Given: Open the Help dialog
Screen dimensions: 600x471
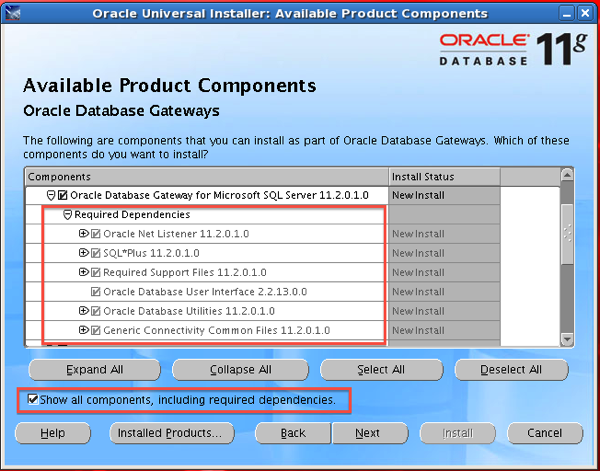Looking at the screenshot, I should [x=53, y=433].
